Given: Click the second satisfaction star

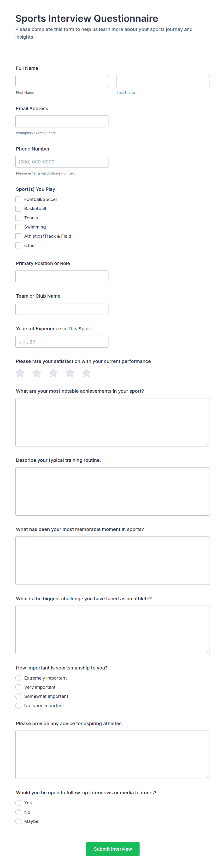Looking at the screenshot, I should pyautogui.click(x=37, y=373).
